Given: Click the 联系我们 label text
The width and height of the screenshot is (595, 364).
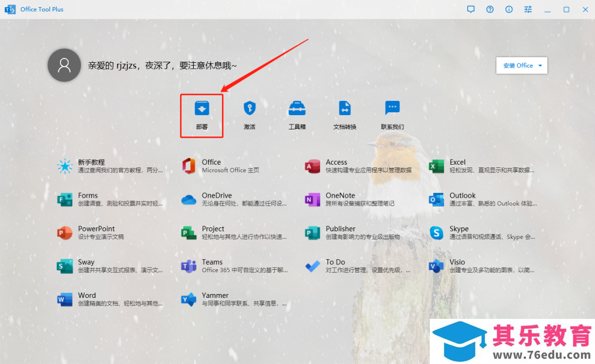Looking at the screenshot, I should point(392,127).
